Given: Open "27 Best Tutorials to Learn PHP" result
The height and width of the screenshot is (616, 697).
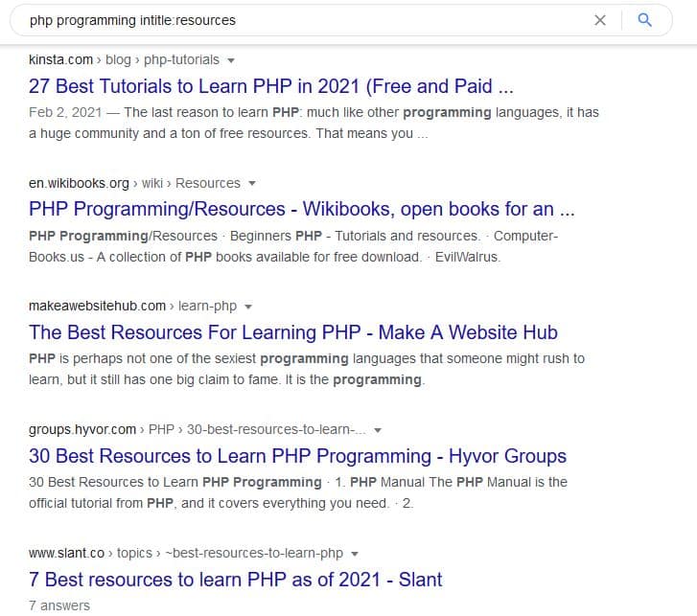Looking at the screenshot, I should click(x=271, y=86).
